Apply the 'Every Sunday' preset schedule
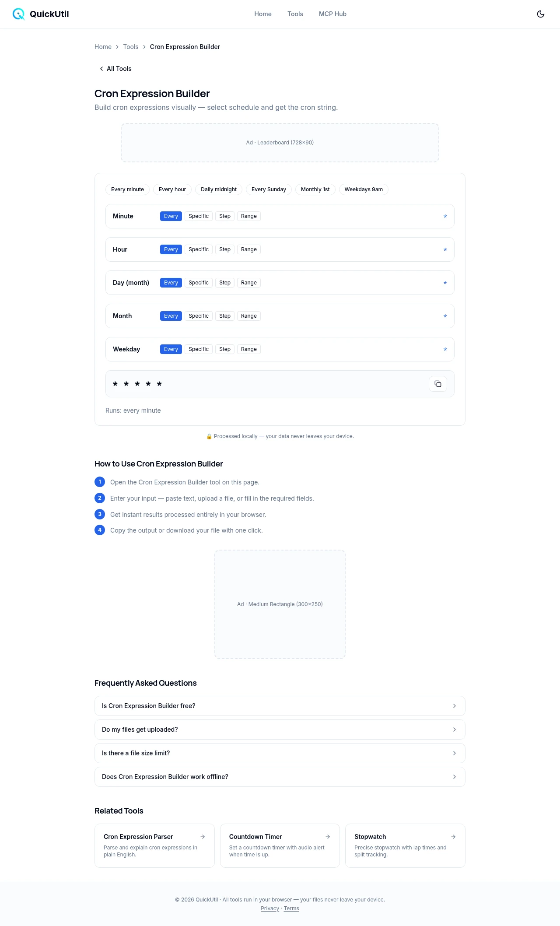The width and height of the screenshot is (560, 926). [269, 189]
